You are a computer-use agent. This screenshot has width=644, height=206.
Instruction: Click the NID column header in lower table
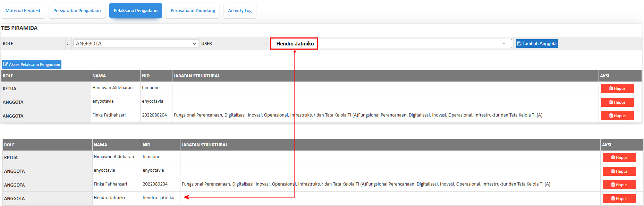pos(146,145)
